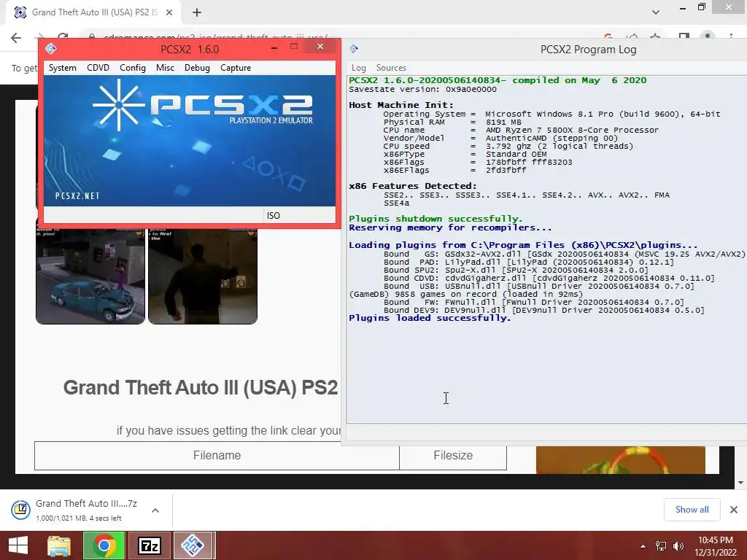Open the CDVD menu in PCSX2

coord(98,68)
